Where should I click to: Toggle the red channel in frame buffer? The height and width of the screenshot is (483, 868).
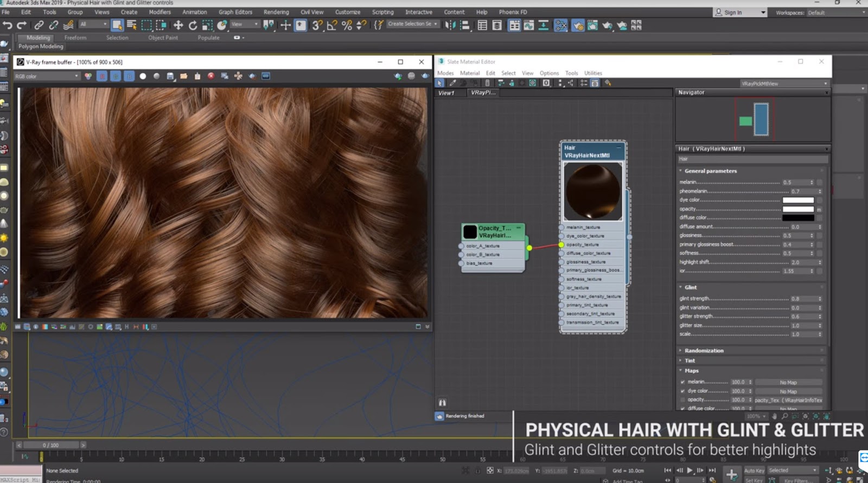[102, 76]
